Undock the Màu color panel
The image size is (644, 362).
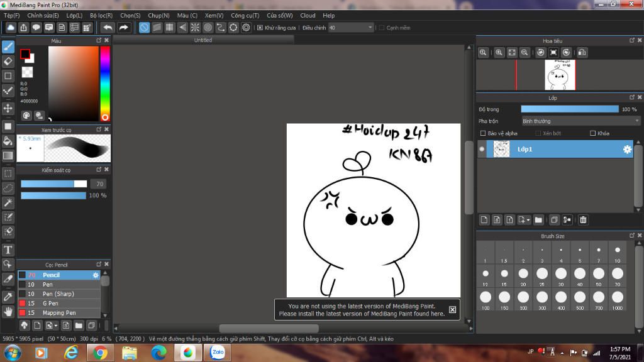click(99, 40)
